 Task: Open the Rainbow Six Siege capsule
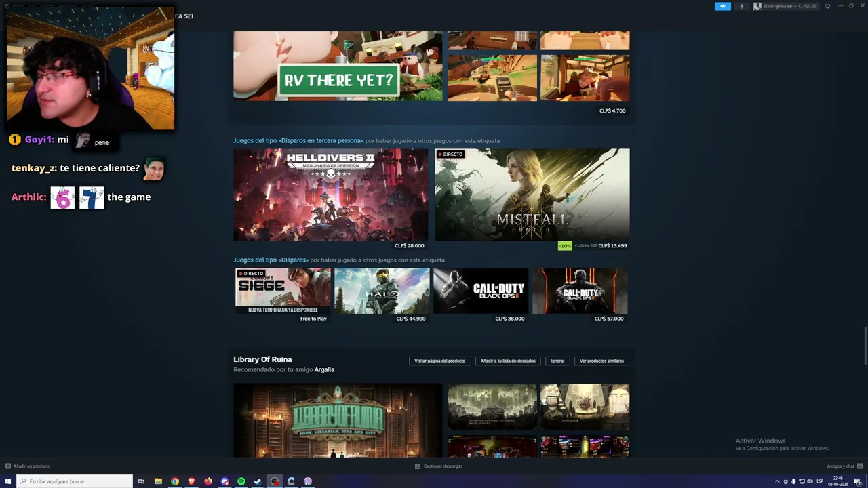tap(283, 291)
